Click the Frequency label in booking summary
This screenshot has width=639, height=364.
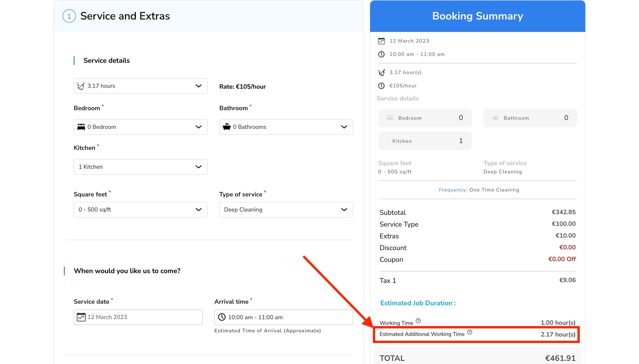pyautogui.click(x=453, y=190)
